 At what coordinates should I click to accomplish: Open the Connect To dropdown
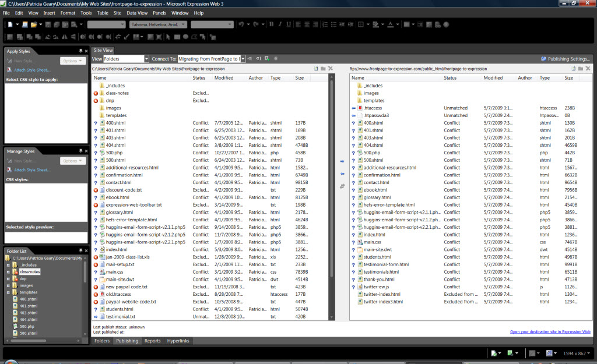[x=243, y=59]
